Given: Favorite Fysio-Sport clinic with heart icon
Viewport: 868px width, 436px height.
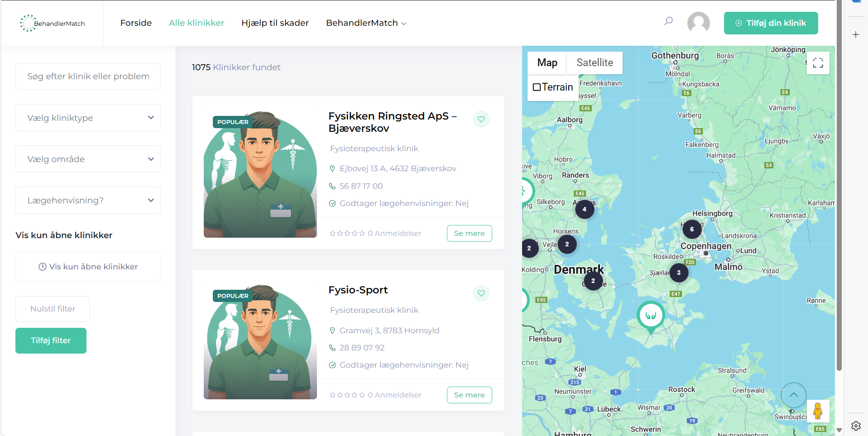Looking at the screenshot, I should point(481,293).
